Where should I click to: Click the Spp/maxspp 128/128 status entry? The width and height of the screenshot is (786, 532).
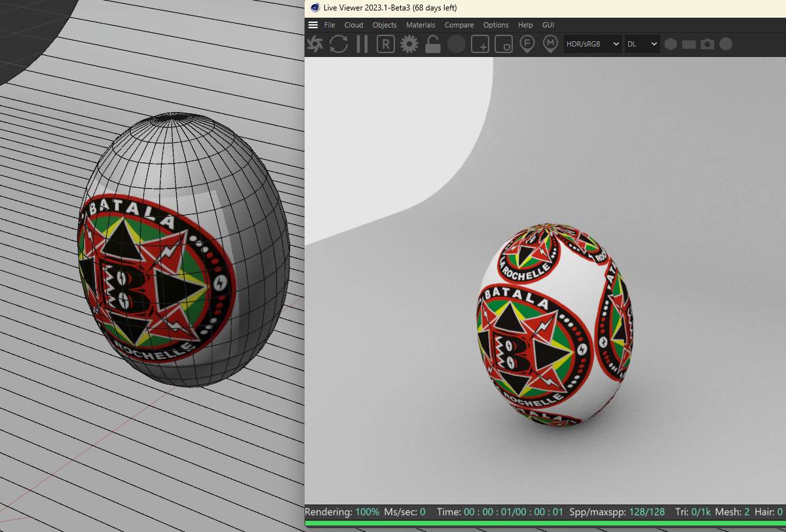617,512
